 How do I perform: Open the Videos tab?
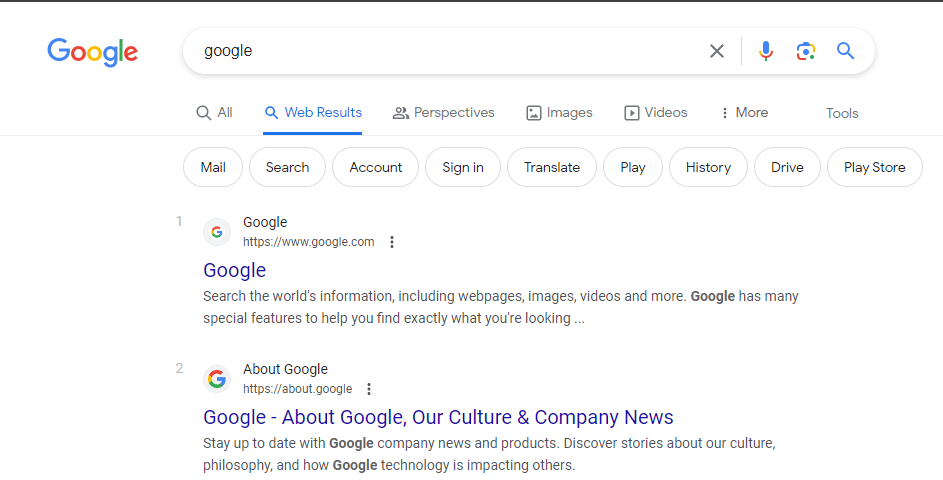[656, 112]
